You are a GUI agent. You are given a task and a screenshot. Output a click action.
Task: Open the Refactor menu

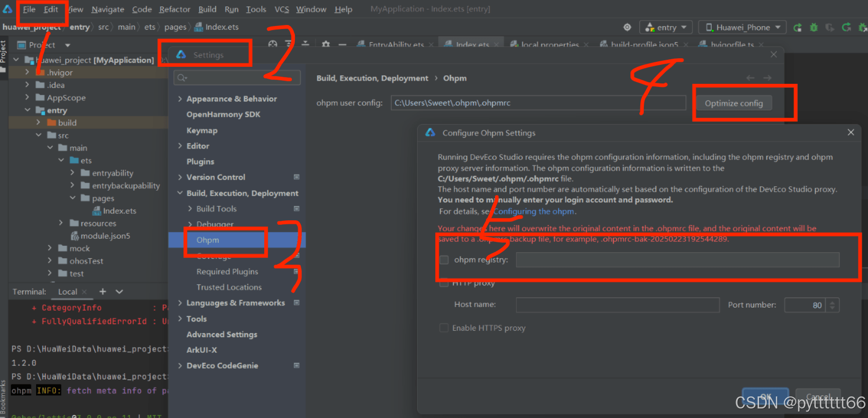click(x=175, y=9)
